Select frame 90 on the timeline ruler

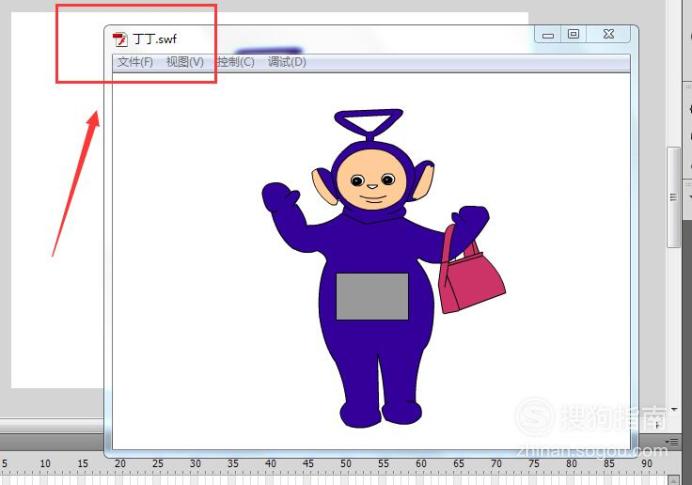647,464
